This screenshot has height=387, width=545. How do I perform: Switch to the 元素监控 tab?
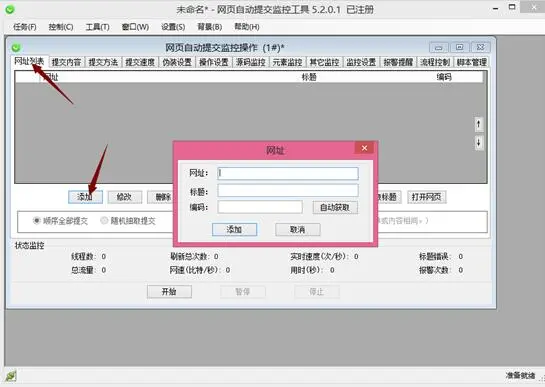[x=287, y=62]
